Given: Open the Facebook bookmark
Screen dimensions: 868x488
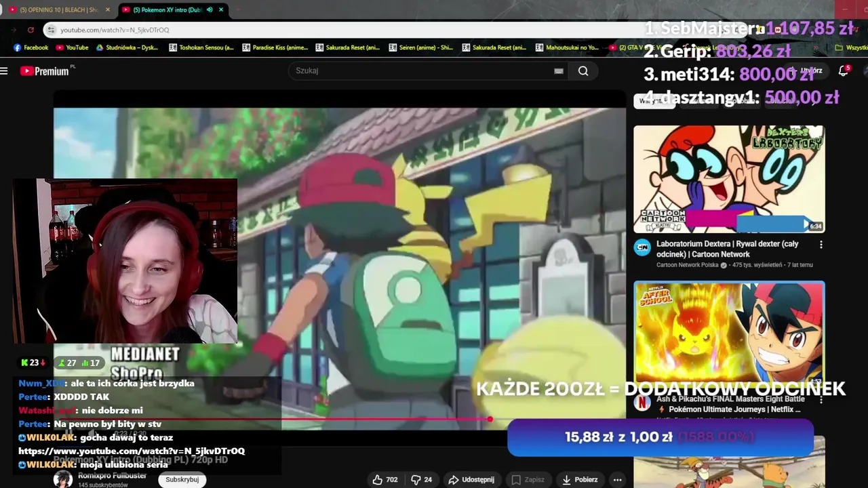Looking at the screenshot, I should tap(31, 47).
